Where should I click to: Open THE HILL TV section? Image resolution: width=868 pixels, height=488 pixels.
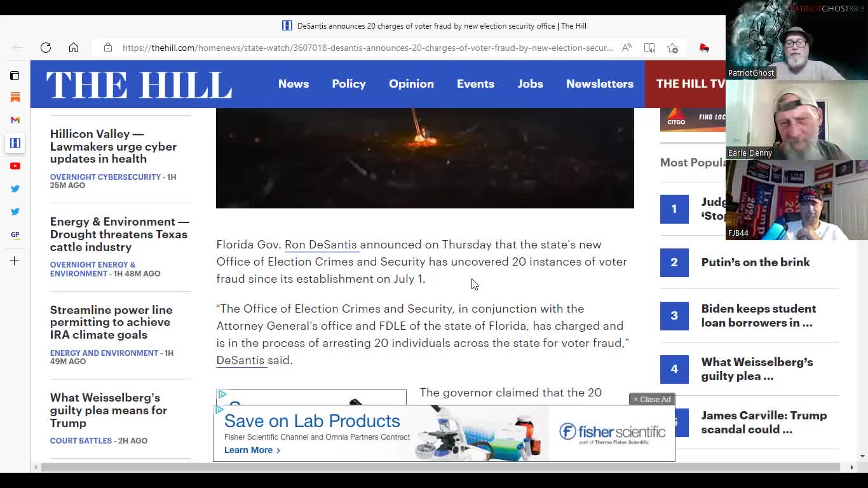(x=685, y=84)
